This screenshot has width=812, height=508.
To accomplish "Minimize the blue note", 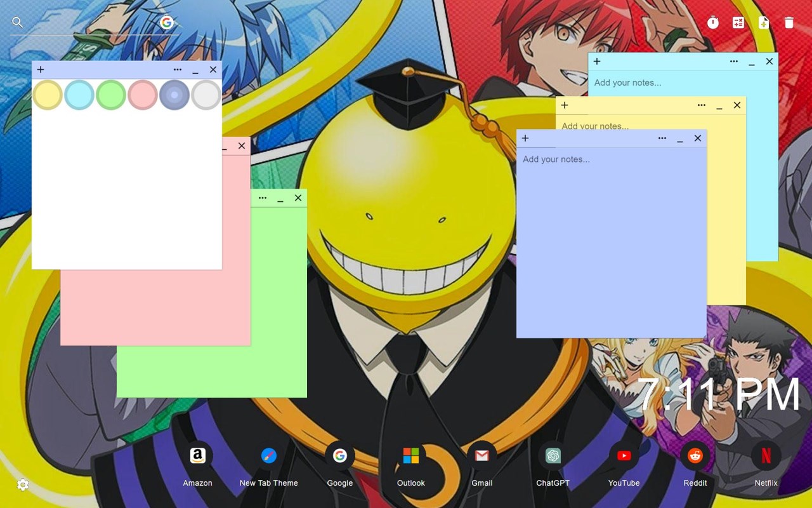I will tap(680, 138).
